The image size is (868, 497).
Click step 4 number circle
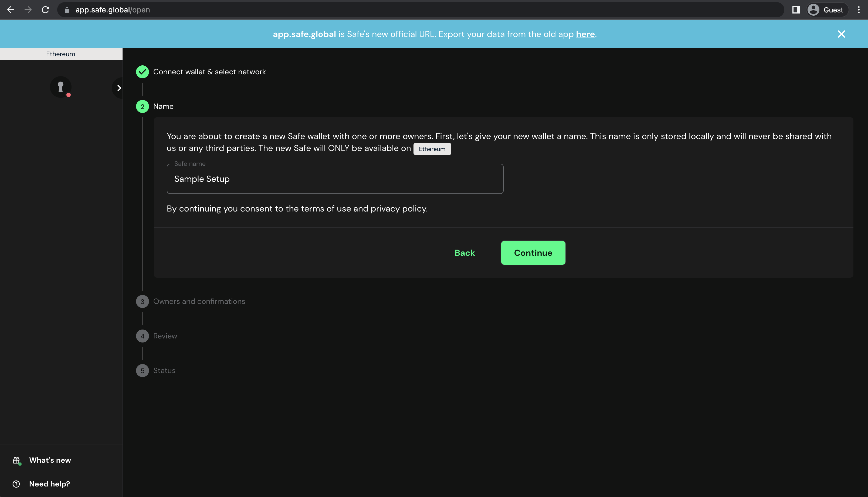click(x=143, y=336)
